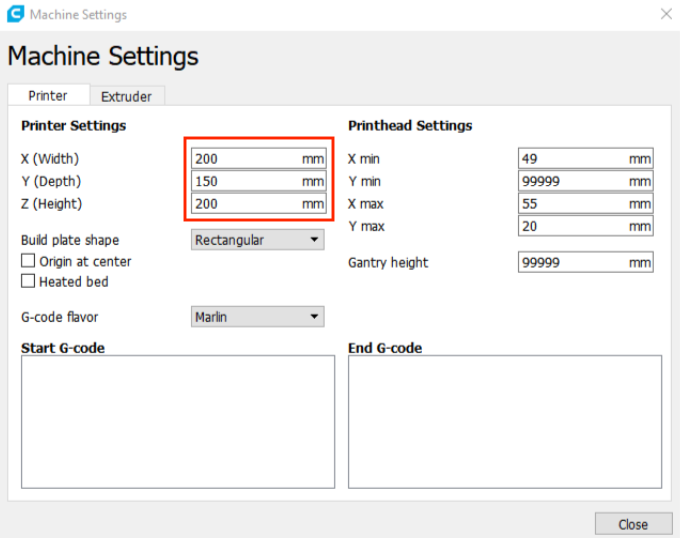681x538 pixels.
Task: Enable the Heated bed checkbox
Action: point(28,281)
